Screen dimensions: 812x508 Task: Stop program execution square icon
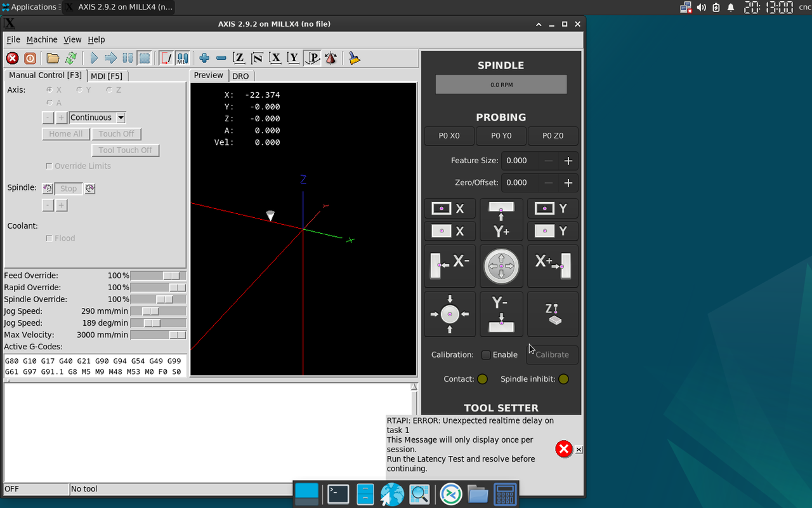click(145, 58)
